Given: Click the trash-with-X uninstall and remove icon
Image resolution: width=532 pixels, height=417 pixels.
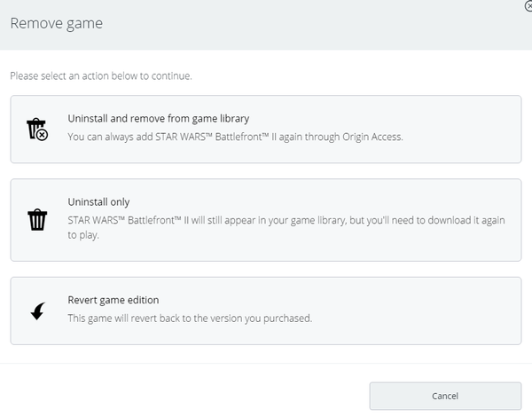Looking at the screenshot, I should pos(37,130).
